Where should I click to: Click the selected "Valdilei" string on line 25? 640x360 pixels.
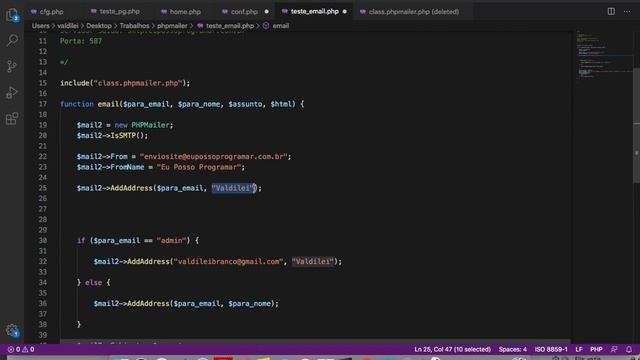tap(233, 188)
